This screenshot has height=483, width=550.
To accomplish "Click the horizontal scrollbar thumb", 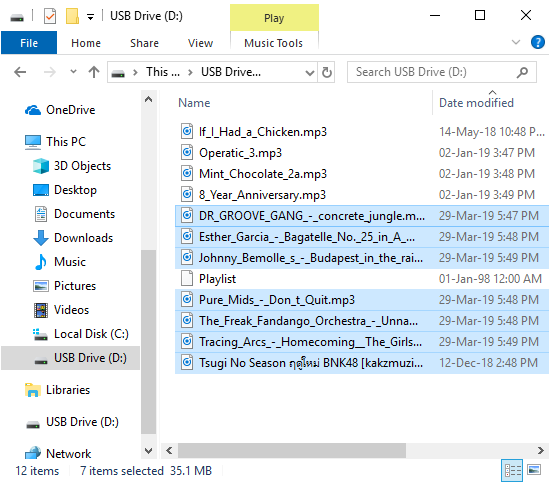I will 292,450.
